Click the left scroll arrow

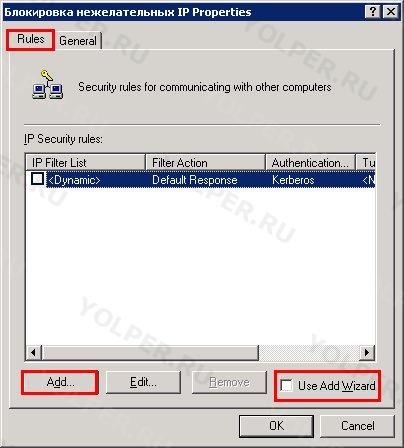point(33,352)
